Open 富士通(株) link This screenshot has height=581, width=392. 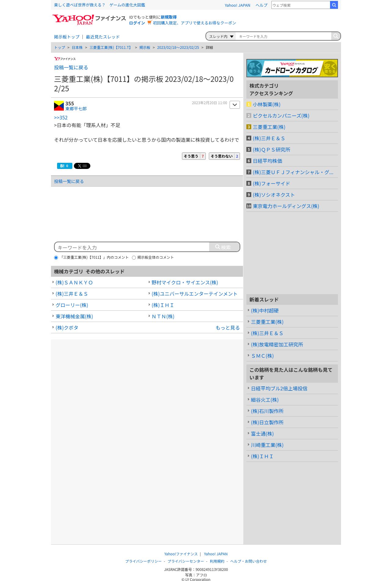point(262,434)
